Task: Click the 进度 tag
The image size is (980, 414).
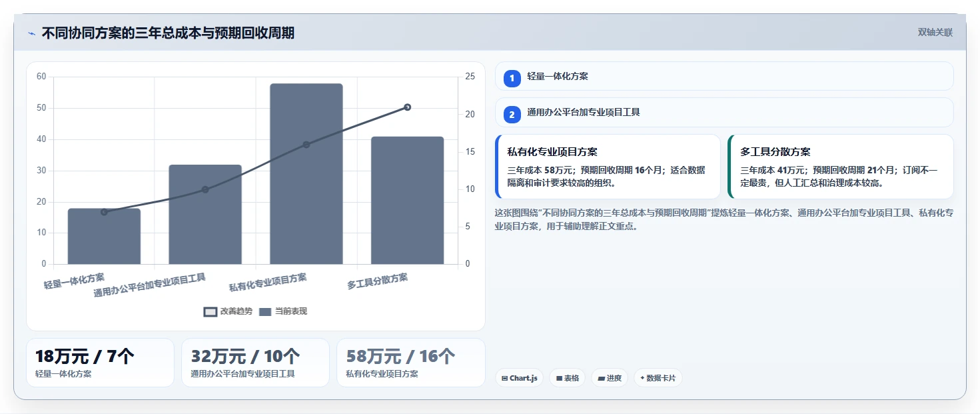Action: click(610, 378)
